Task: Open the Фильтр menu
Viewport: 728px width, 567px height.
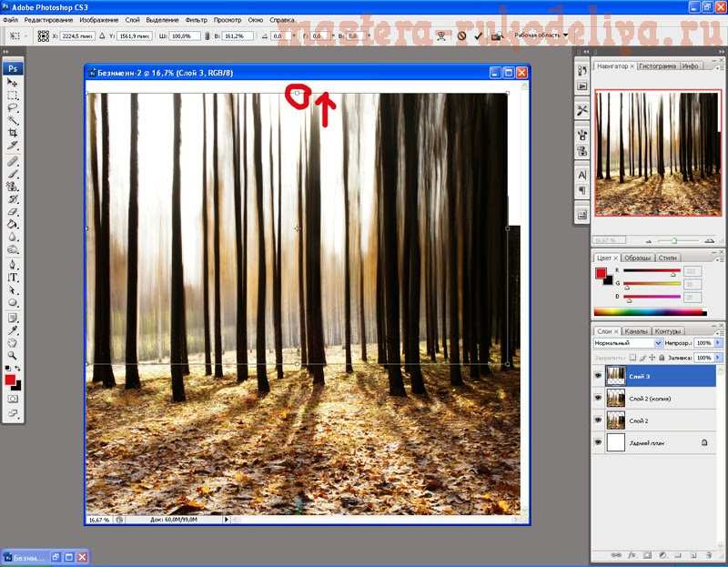Action: [197, 20]
